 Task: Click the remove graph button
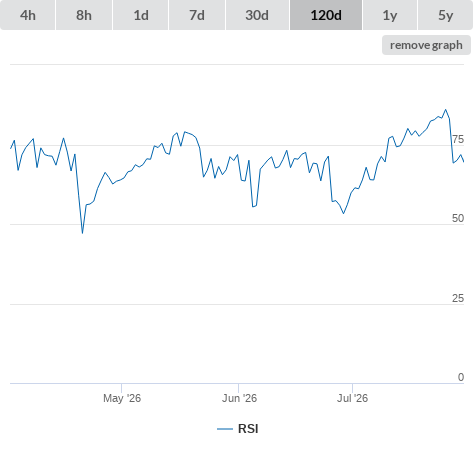426,45
